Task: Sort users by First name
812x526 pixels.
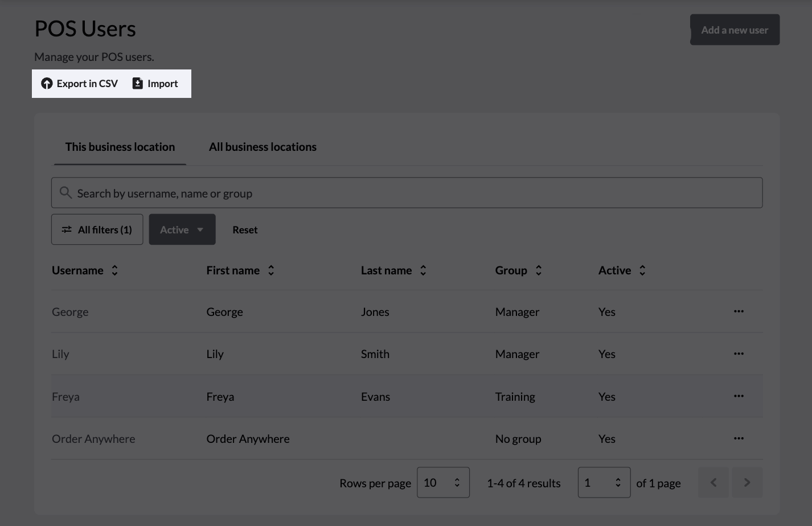Action: pyautogui.click(x=271, y=270)
